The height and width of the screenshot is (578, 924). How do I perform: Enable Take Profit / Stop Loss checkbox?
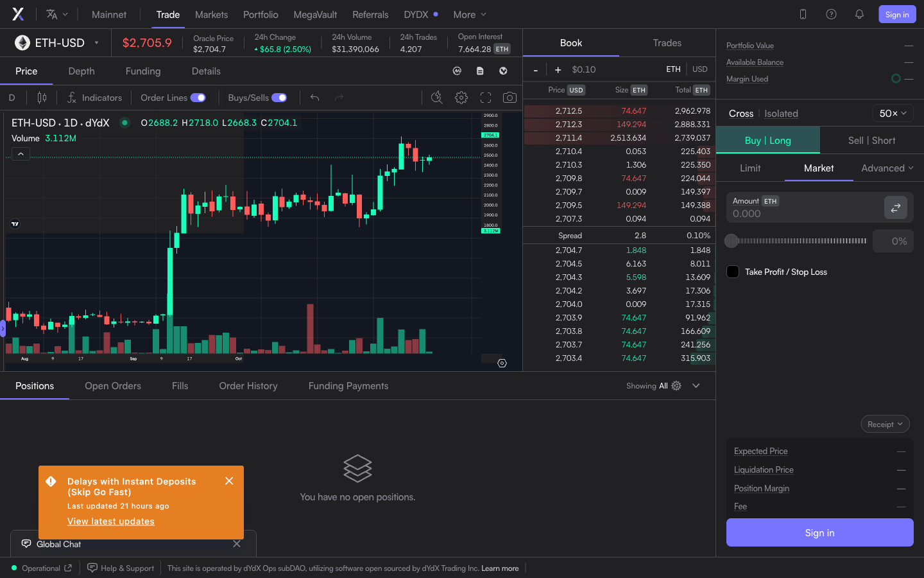(x=733, y=272)
